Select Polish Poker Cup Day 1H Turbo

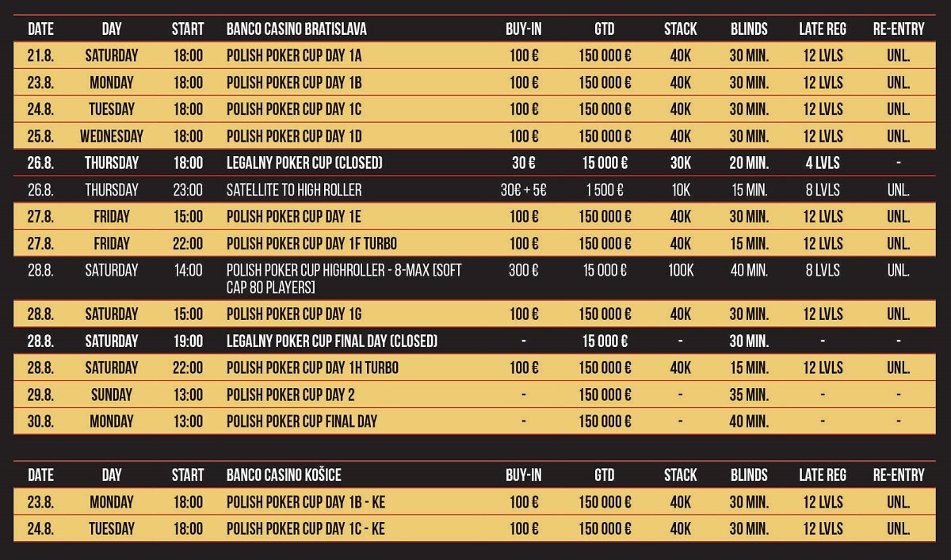(x=312, y=368)
